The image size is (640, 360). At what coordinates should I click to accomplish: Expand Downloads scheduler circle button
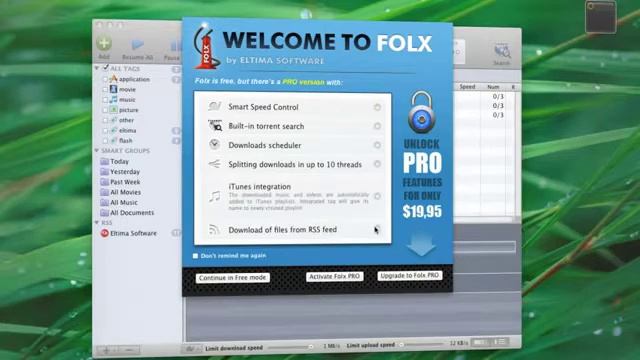377,145
